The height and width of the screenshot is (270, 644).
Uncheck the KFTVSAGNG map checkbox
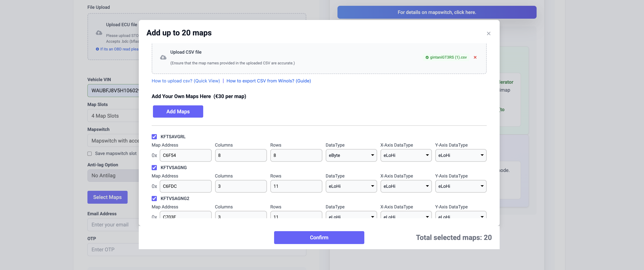click(x=154, y=168)
